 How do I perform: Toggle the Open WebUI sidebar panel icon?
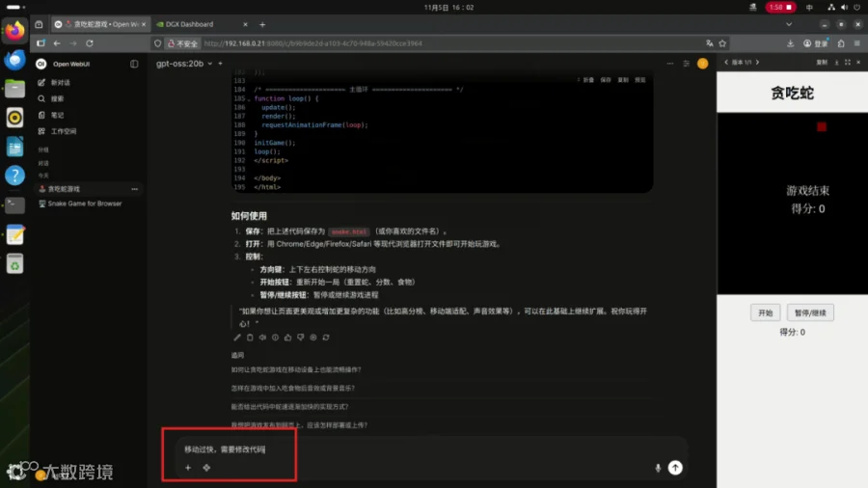[x=134, y=64]
